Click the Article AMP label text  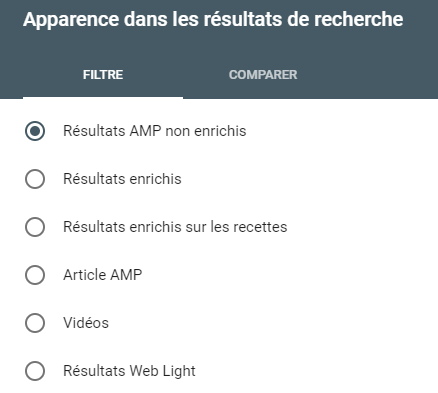click(x=103, y=275)
